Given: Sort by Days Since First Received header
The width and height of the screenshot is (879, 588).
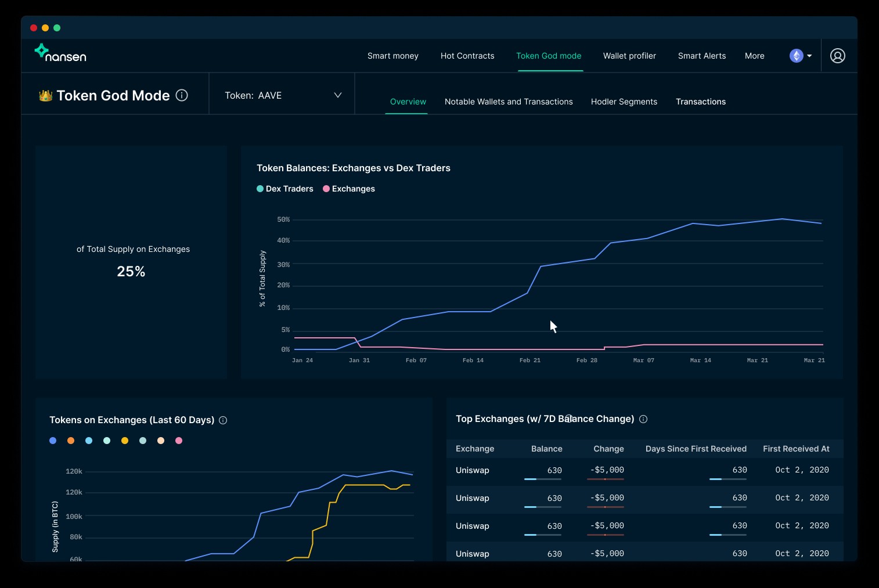Looking at the screenshot, I should click(x=696, y=449).
